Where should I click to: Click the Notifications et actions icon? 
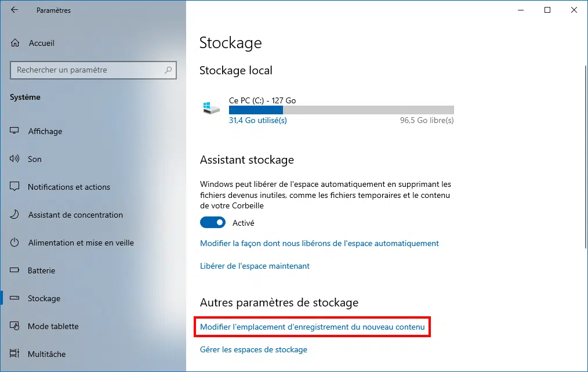click(x=14, y=186)
